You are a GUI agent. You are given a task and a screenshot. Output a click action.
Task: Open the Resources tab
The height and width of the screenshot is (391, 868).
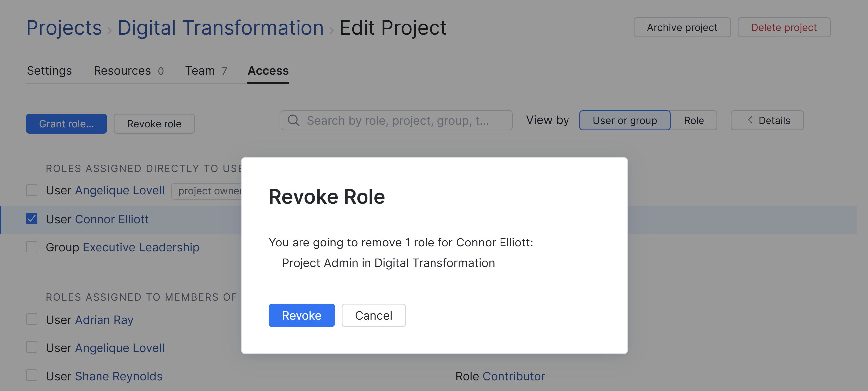[x=128, y=71]
